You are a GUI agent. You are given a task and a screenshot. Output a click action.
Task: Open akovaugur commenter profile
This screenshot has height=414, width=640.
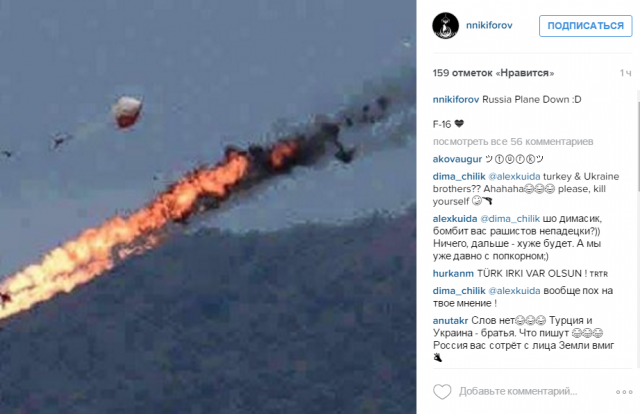(457, 159)
